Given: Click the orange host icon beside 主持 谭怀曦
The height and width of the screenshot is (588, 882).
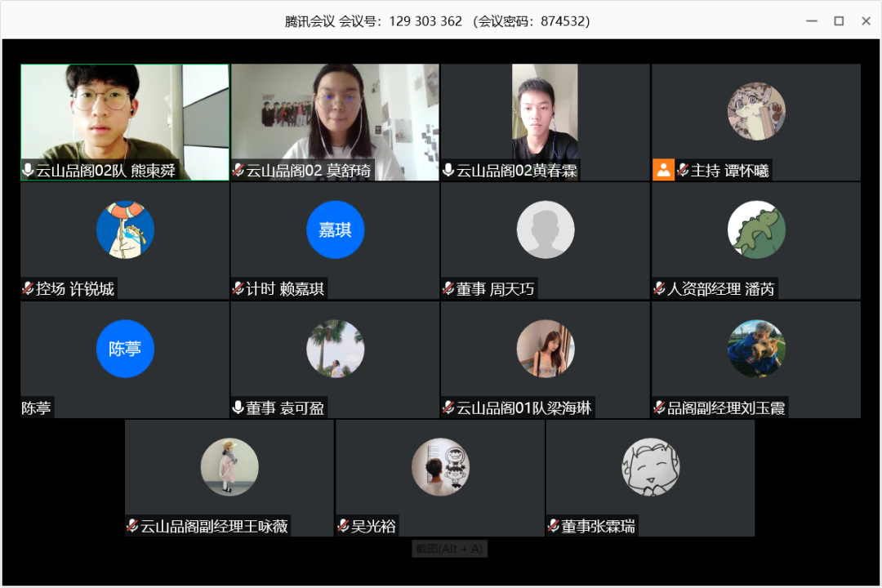Looking at the screenshot, I should pyautogui.click(x=663, y=170).
